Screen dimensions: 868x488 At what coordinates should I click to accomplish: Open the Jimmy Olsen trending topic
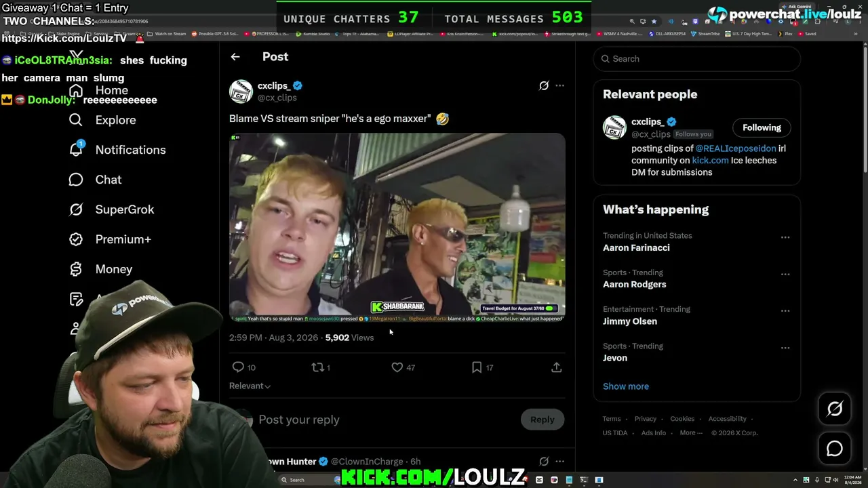[630, 321]
